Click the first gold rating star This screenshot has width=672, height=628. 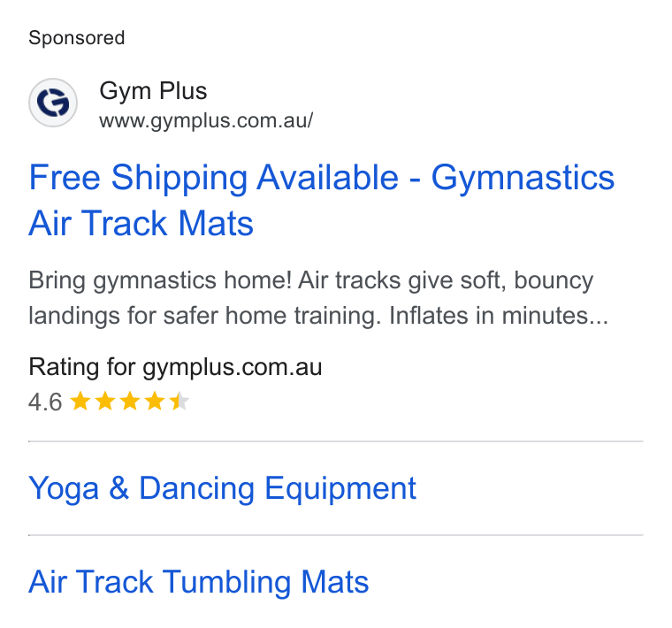(x=80, y=402)
